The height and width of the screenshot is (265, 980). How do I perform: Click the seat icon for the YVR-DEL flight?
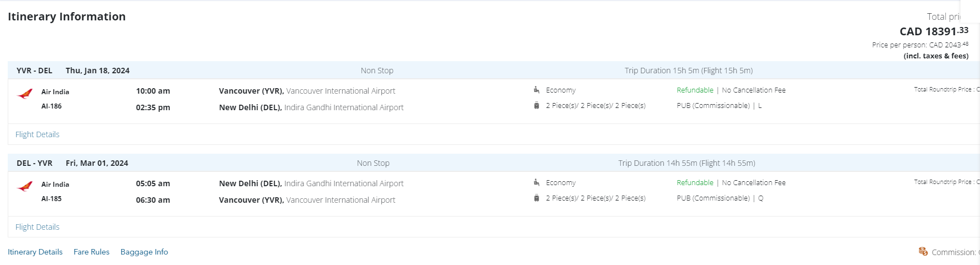point(536,90)
